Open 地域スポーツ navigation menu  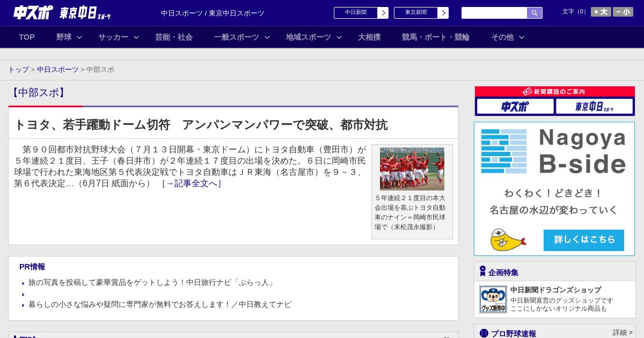(309, 37)
